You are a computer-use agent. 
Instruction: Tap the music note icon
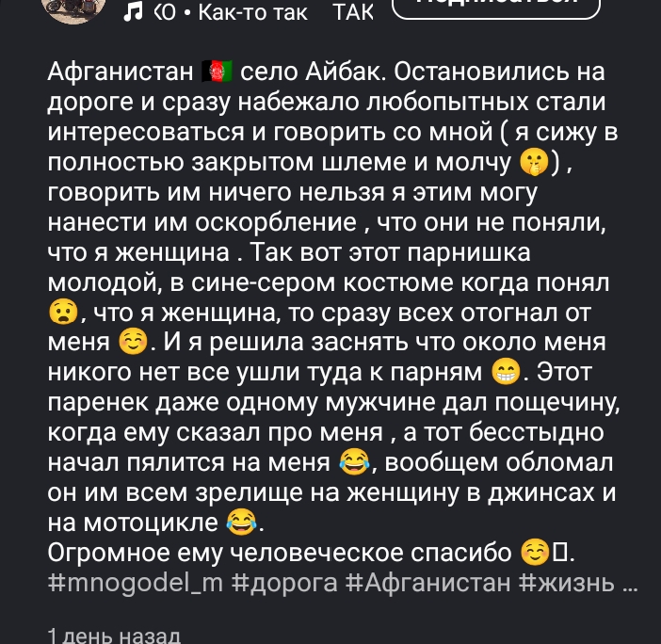pyautogui.click(x=134, y=11)
